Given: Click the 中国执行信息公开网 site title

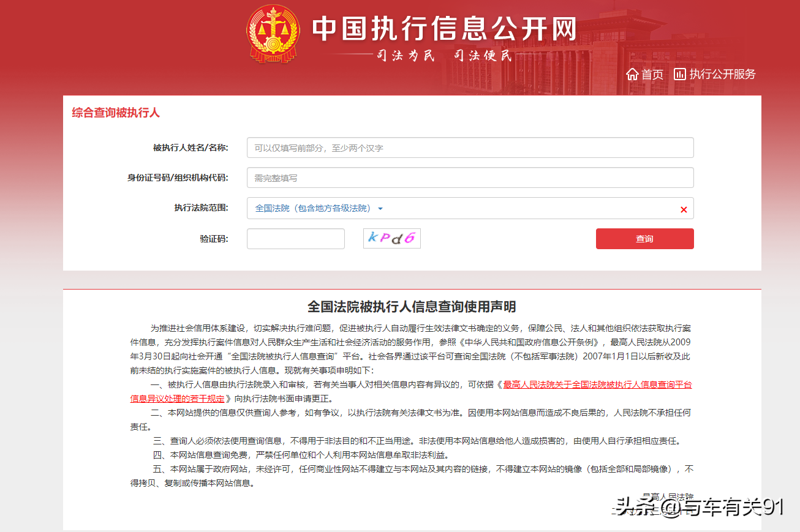Looking at the screenshot, I should [445, 28].
